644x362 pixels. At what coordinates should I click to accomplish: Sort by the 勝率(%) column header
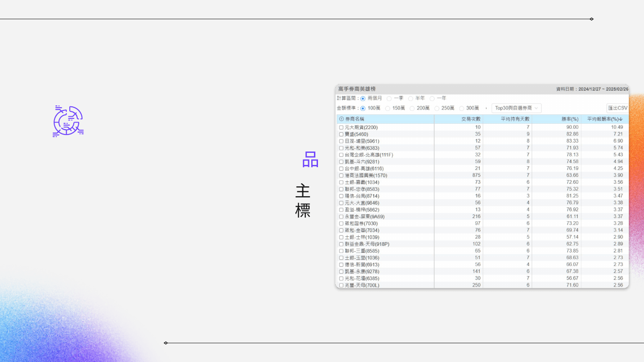[570, 119]
